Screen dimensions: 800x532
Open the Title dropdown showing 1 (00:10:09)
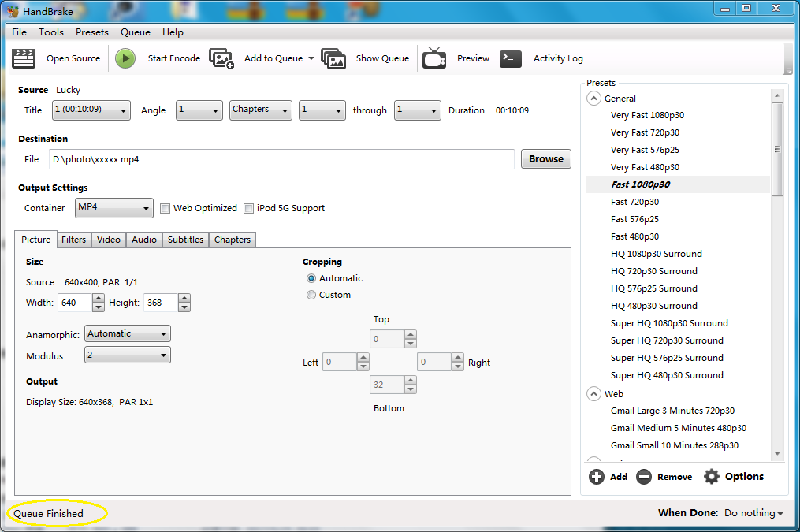coord(91,110)
